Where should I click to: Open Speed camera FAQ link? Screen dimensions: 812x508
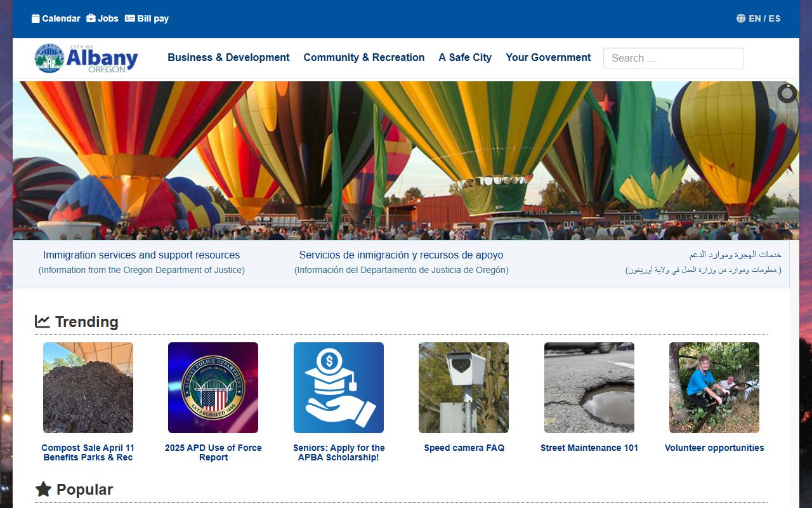464,448
